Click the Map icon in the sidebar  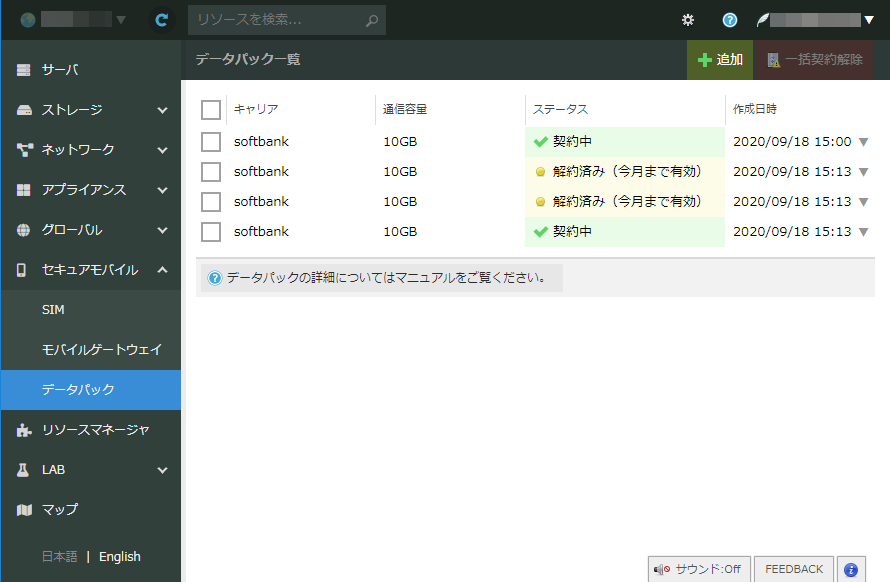tap(24, 510)
